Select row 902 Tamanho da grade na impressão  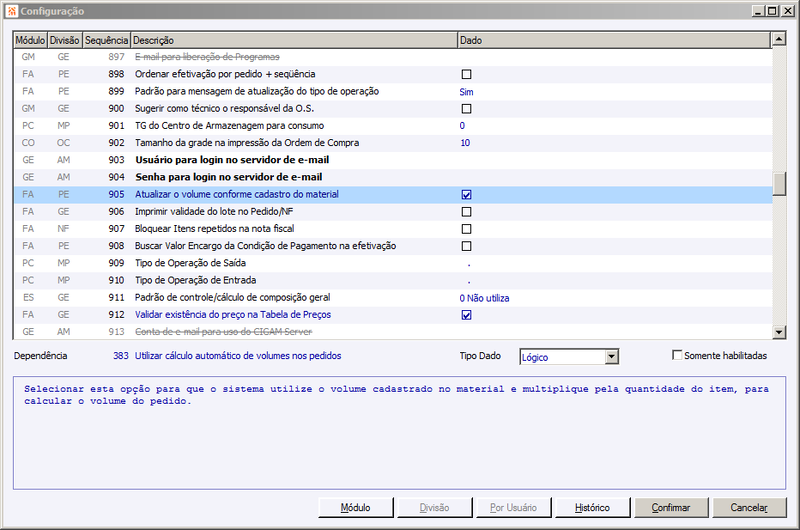point(393,143)
